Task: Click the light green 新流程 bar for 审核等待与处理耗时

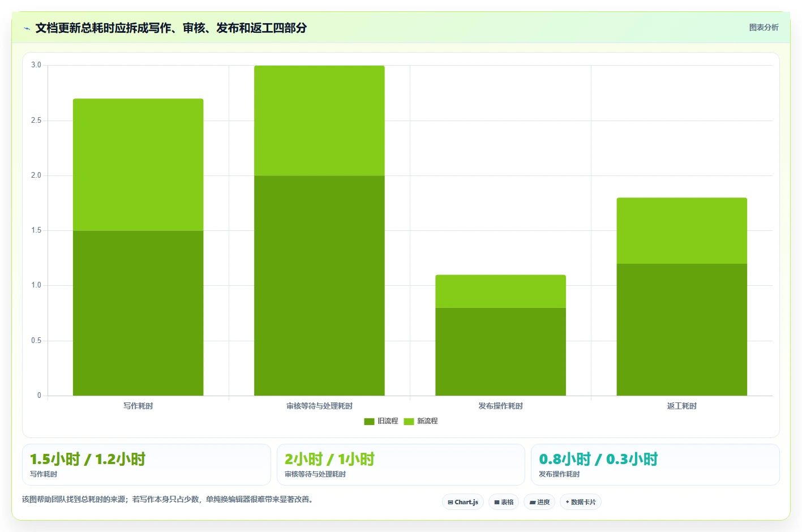Action: coord(319,121)
